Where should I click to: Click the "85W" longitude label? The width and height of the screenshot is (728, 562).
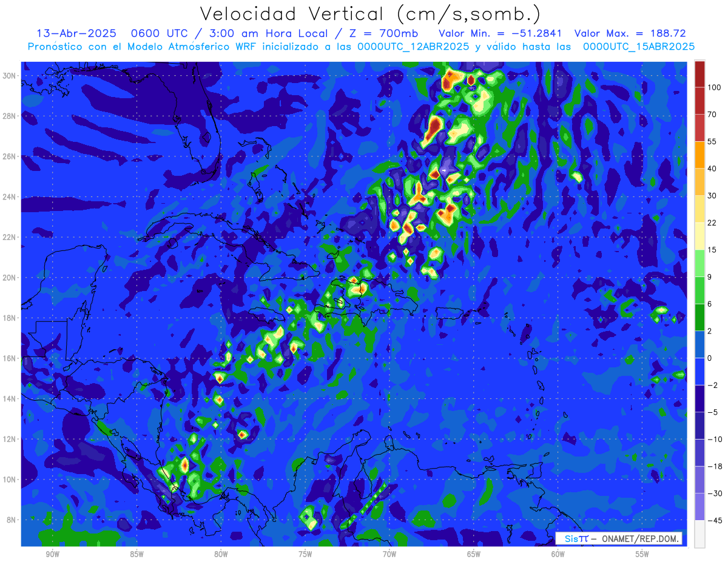pyautogui.click(x=137, y=554)
